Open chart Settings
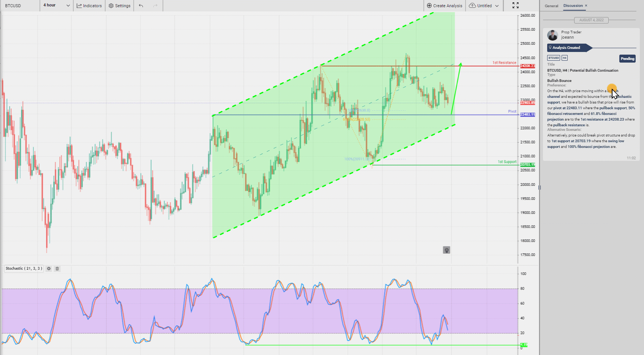 click(x=120, y=6)
